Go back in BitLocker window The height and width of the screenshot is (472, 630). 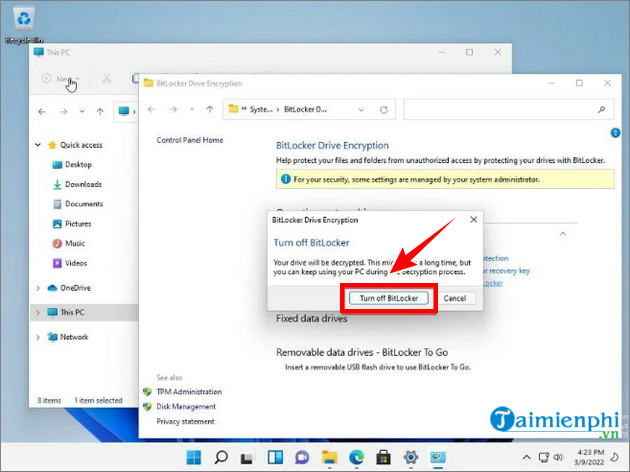[x=151, y=109]
